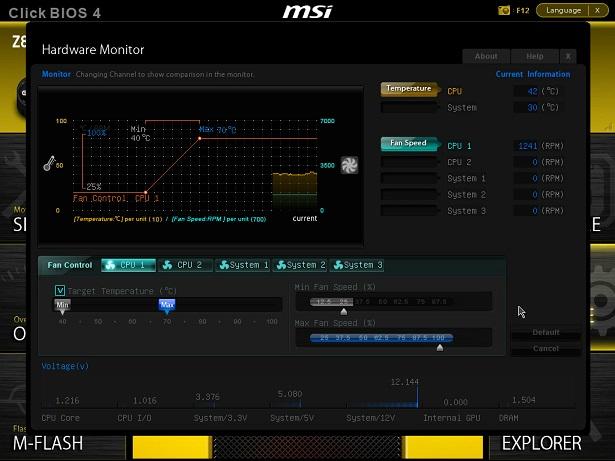Open Help in Hardware Monitor
This screenshot has height=461, width=615.
(535, 56)
